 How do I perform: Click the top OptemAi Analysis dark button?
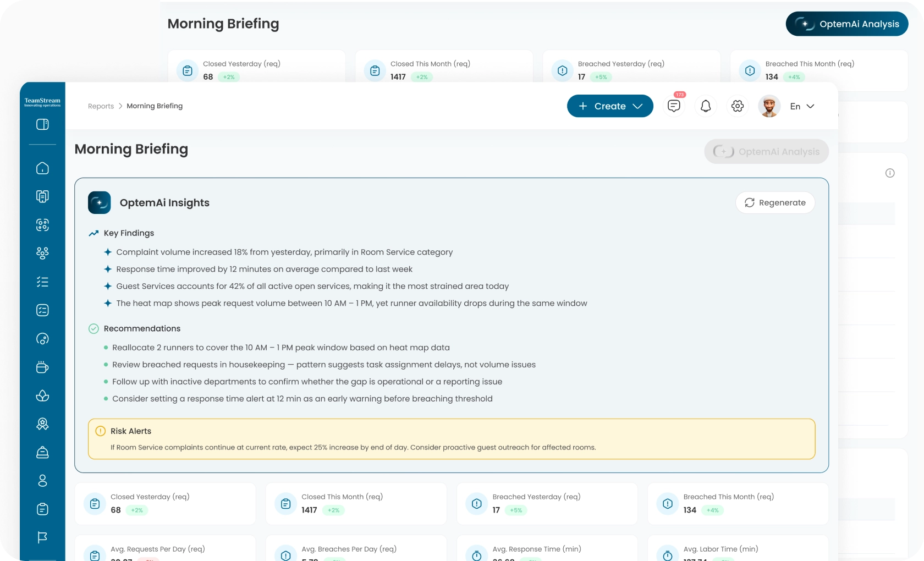point(847,24)
